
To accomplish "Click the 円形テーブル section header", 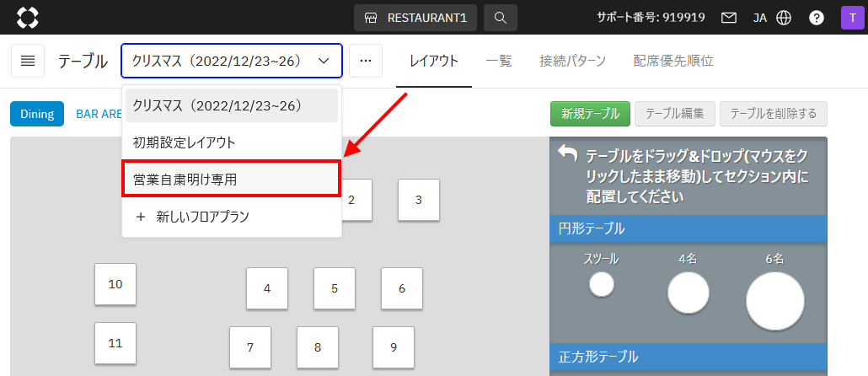I will pyautogui.click(x=689, y=228).
